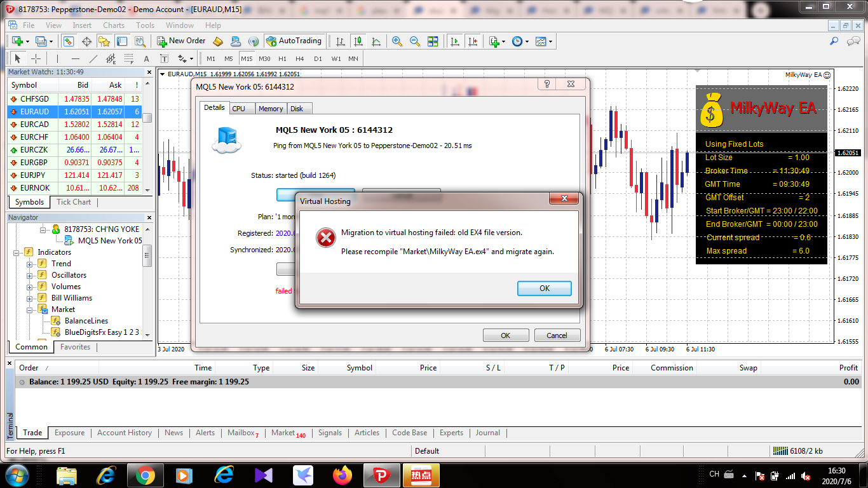Switch timeframe to H1
Screen dimensions: 868x488
283,58
